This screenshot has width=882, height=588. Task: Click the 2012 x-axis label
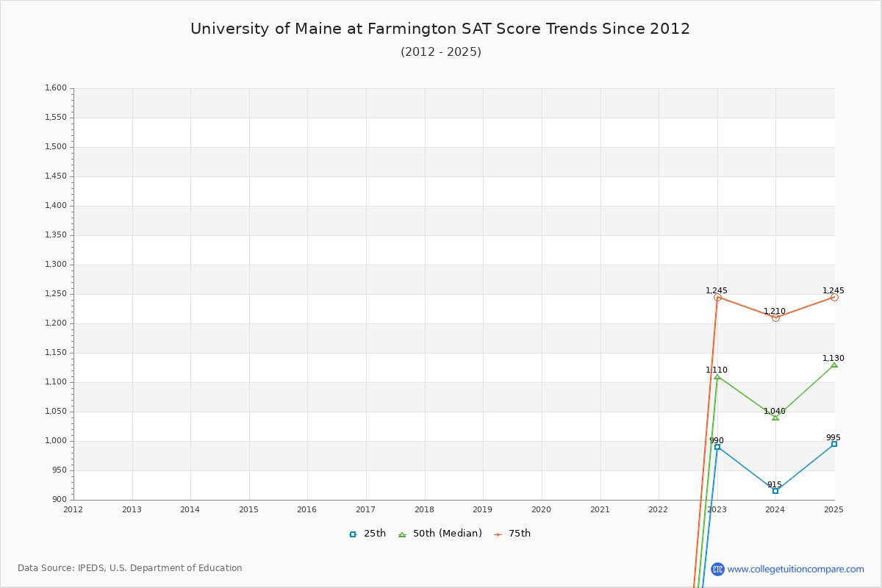[x=73, y=509]
